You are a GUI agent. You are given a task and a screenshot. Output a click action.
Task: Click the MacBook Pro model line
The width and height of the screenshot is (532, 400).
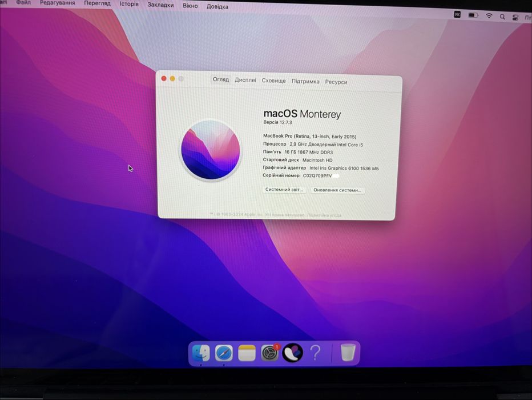coord(310,136)
